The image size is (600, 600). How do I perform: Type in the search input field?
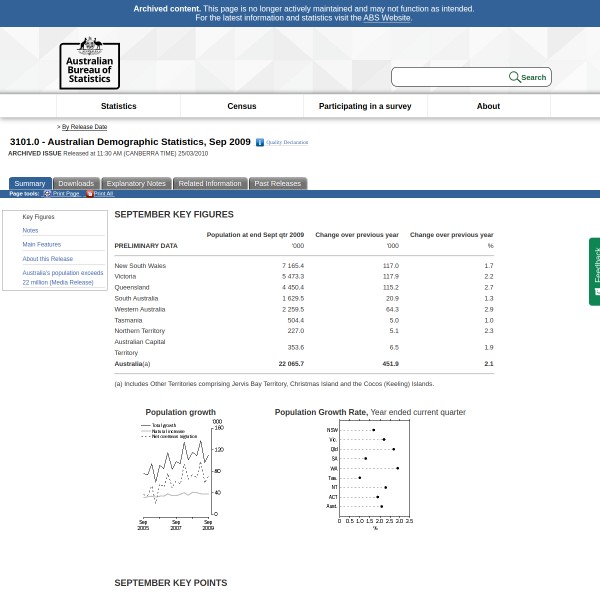pos(450,77)
